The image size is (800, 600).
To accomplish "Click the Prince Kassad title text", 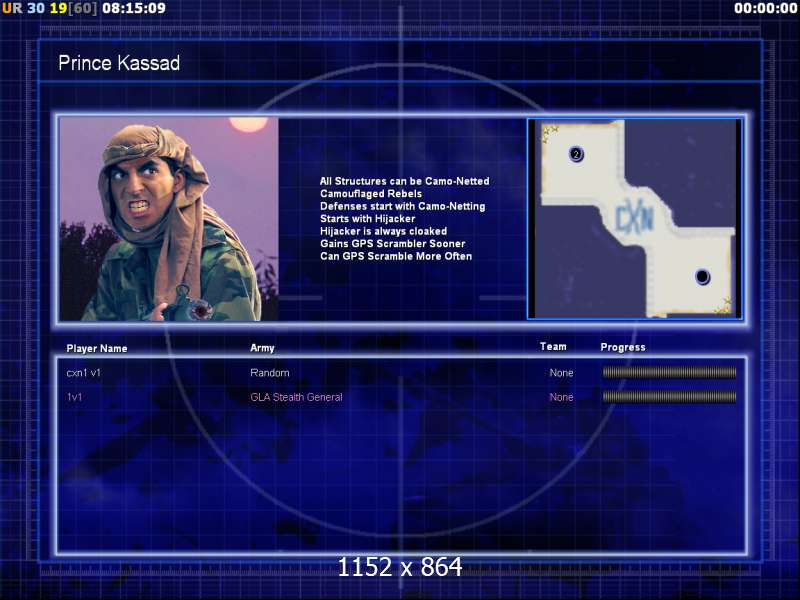I will point(119,63).
